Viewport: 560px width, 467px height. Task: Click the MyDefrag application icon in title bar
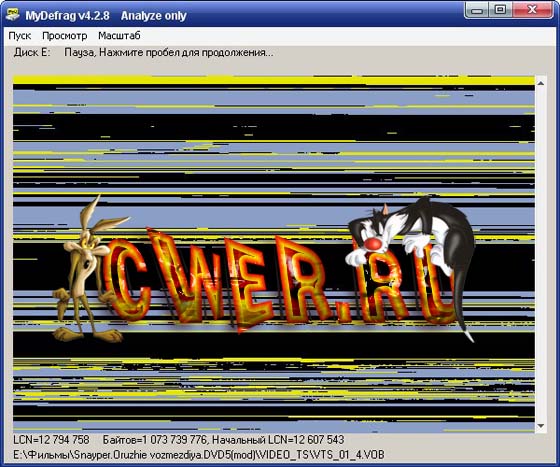pyautogui.click(x=12, y=15)
